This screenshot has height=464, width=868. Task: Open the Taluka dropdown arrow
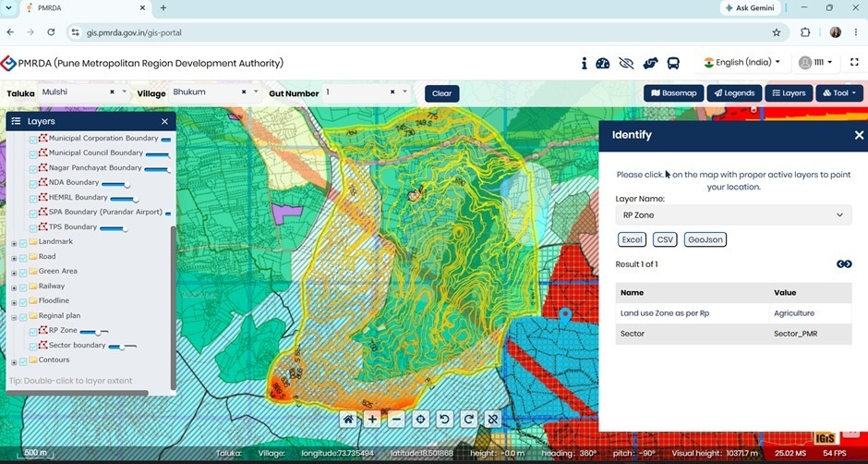click(125, 92)
